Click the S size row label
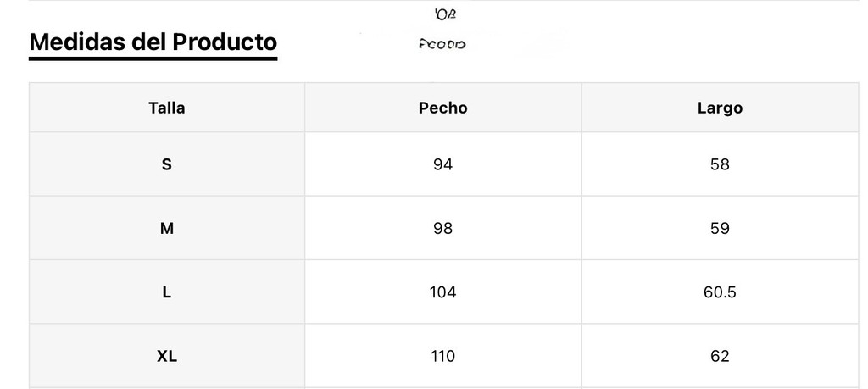This screenshot has width=868, height=389. (167, 164)
